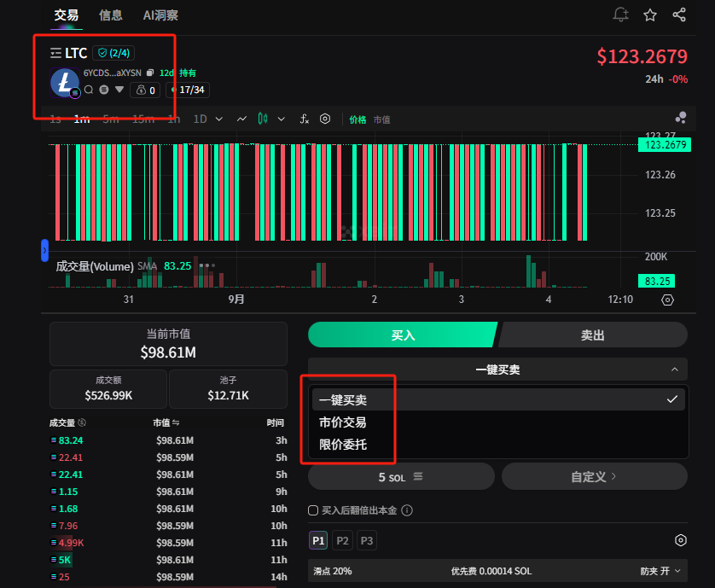Switch to the AI洞察 tab
This screenshot has width=715, height=588.
point(160,15)
